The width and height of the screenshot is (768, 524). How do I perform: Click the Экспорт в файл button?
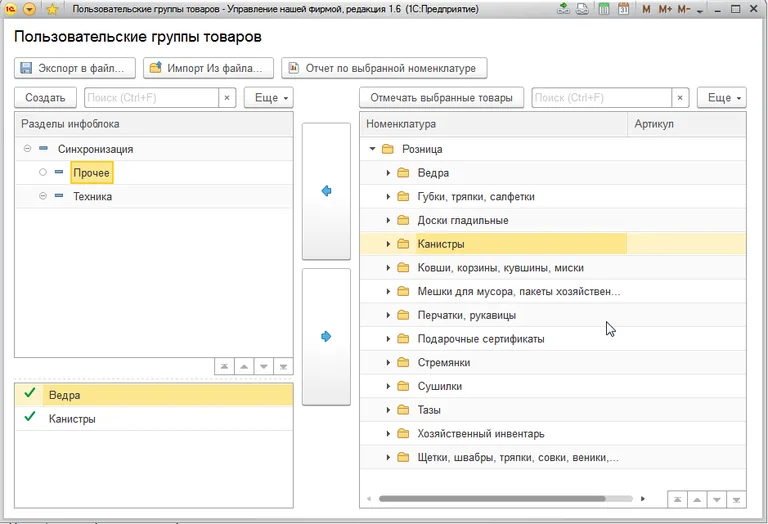coord(75,68)
